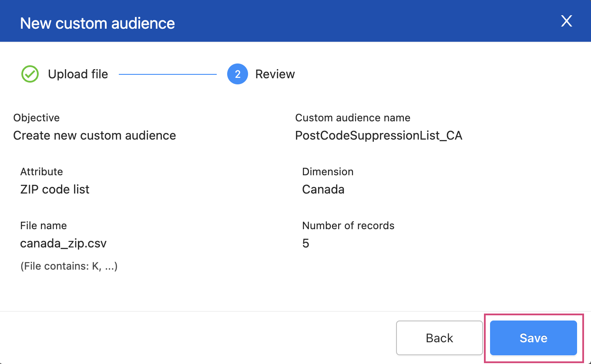Click the 'Dimension' label

coord(328,172)
